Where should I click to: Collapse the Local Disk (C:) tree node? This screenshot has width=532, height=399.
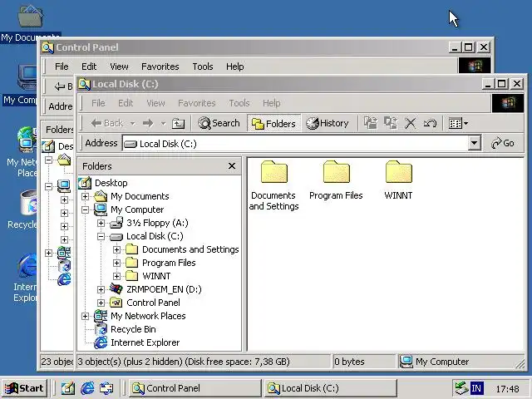(x=101, y=236)
